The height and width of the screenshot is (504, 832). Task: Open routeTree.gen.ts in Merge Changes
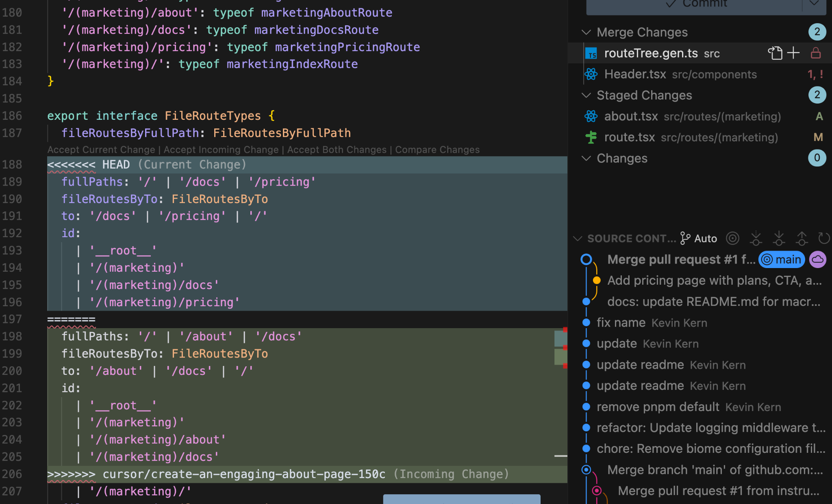point(651,53)
